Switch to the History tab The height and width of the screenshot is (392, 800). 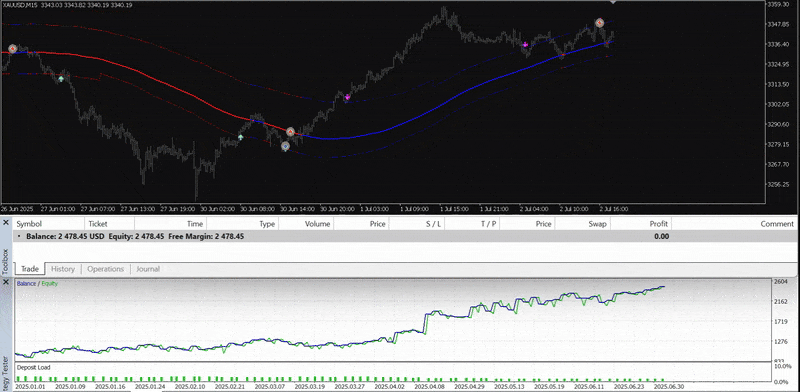coord(63,269)
